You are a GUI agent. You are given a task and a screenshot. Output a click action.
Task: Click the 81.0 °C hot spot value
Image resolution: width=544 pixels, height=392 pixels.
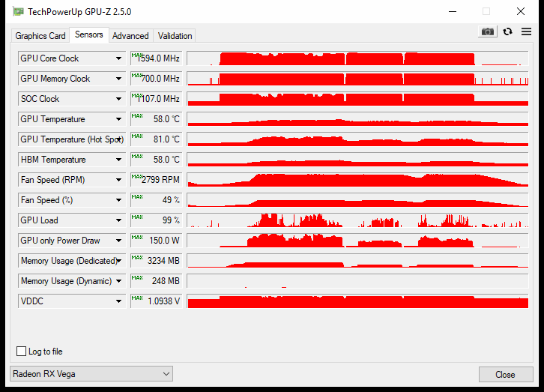coord(156,139)
